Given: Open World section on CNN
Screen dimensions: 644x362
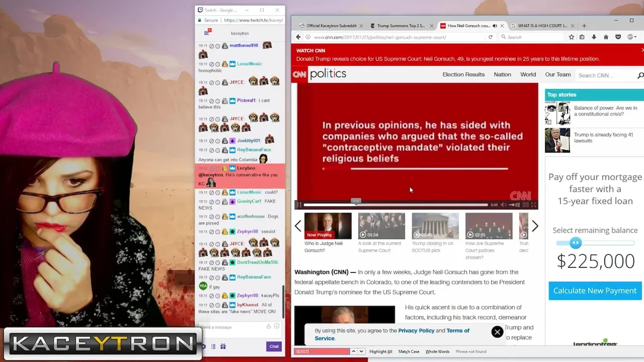Looking at the screenshot, I should click(528, 74).
